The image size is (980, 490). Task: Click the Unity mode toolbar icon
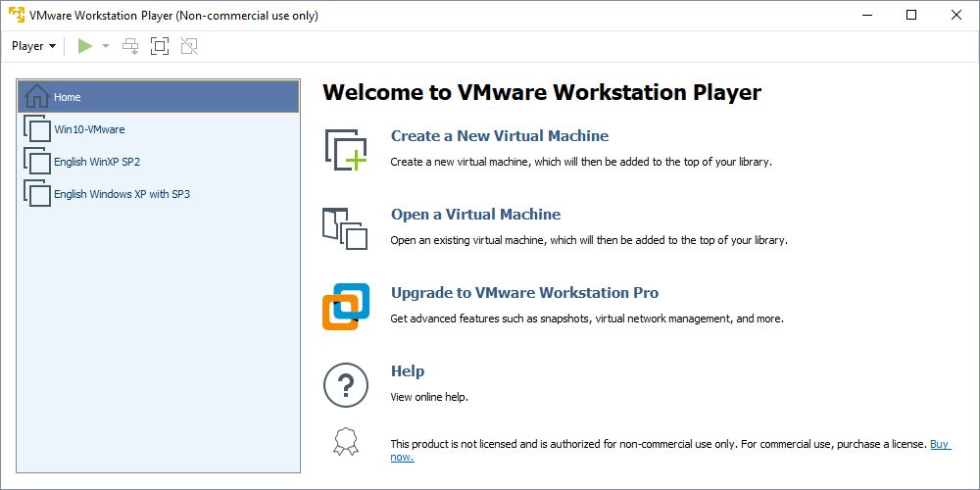(x=189, y=46)
